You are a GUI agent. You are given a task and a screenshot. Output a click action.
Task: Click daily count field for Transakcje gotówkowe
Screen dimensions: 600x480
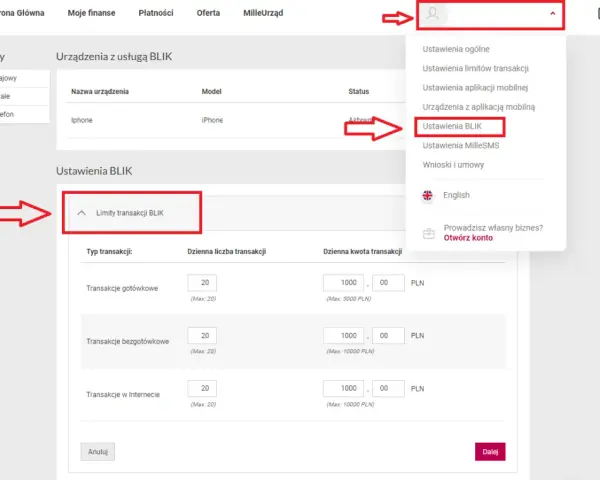(x=202, y=283)
